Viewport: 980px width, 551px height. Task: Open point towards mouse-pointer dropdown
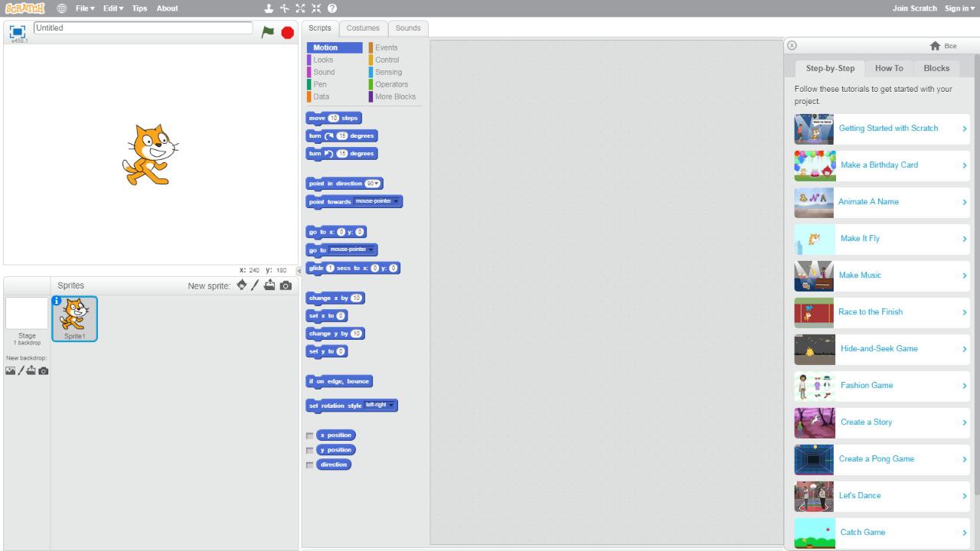click(376, 201)
